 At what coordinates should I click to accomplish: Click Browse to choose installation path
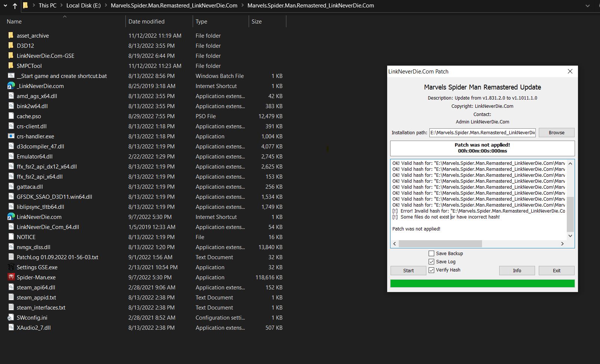(556, 132)
